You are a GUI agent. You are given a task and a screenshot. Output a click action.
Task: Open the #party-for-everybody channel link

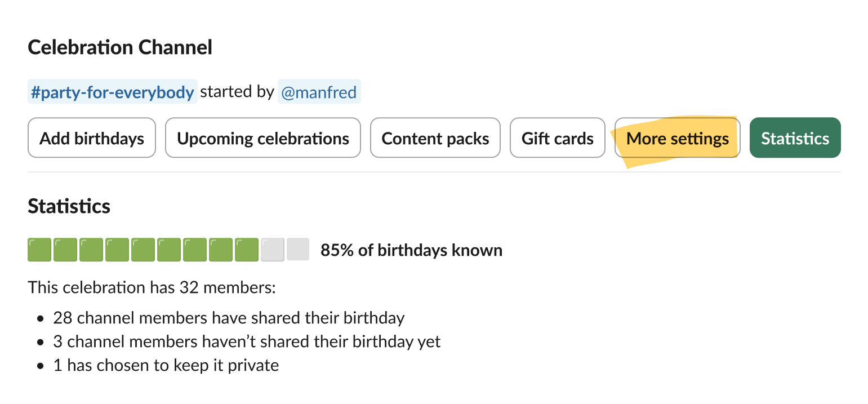tap(112, 91)
